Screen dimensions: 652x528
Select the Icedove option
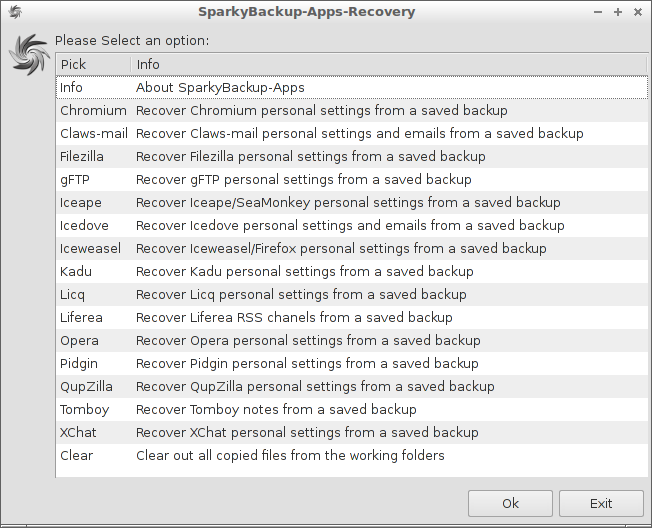pos(84,225)
